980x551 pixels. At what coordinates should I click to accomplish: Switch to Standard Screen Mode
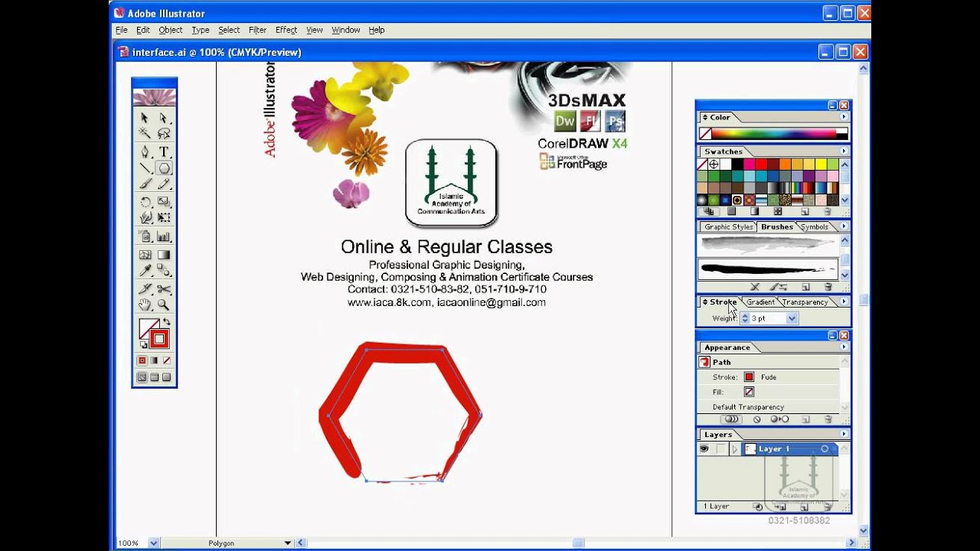point(142,377)
